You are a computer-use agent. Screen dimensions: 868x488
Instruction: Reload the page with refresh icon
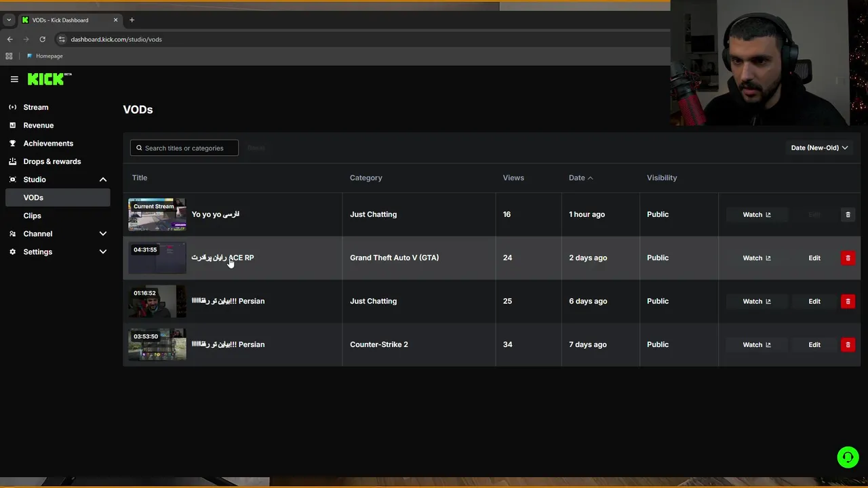pyautogui.click(x=42, y=39)
